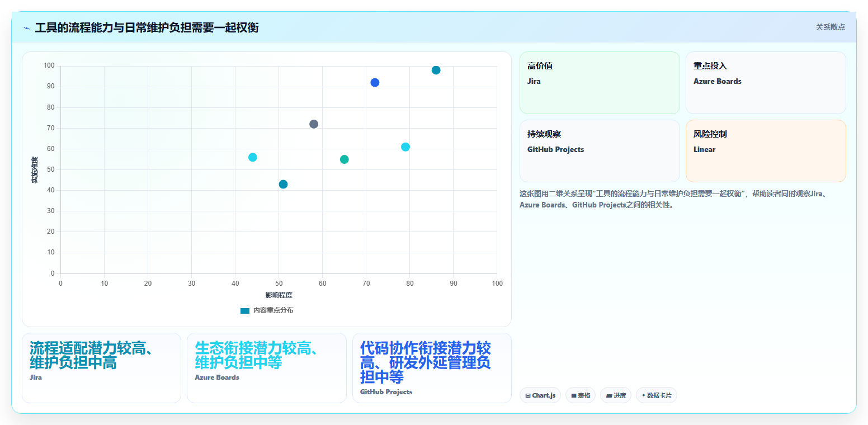Select the teal point at impact 86, difficulty 98
Screen dimensions: 868x425
[x=436, y=70]
